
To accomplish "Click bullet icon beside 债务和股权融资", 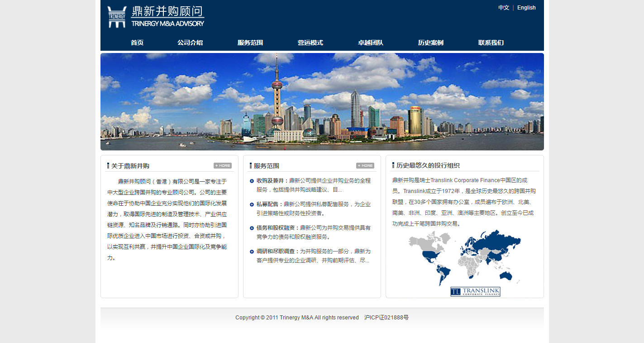I will point(252,228).
